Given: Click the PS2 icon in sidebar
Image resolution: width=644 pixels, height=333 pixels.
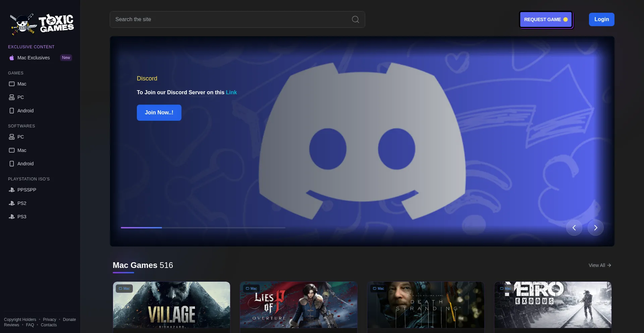Looking at the screenshot, I should coord(11,203).
